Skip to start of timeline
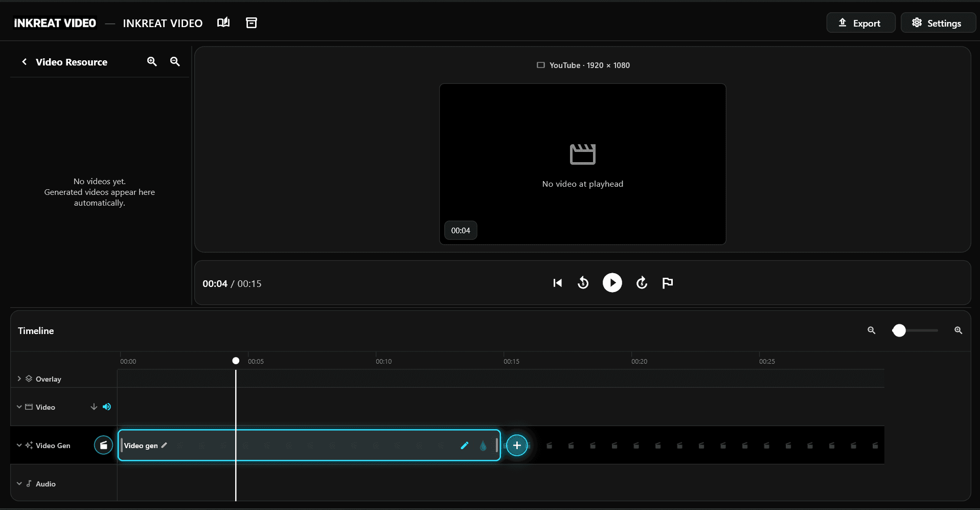 click(x=557, y=283)
